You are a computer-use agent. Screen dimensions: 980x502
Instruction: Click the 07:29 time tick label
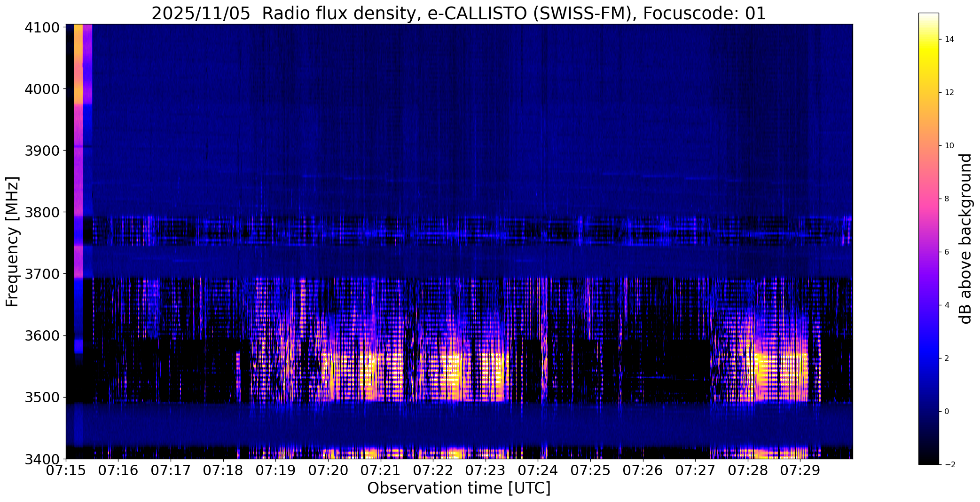tap(800, 470)
